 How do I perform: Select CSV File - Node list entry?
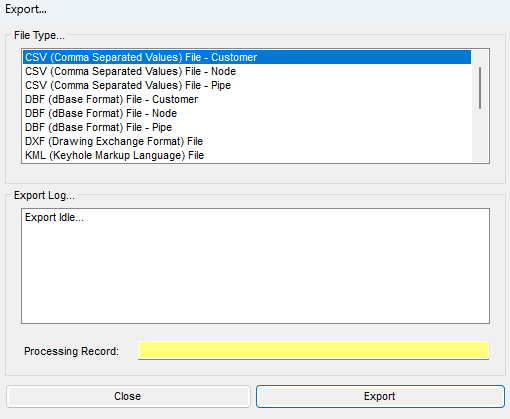[247, 71]
